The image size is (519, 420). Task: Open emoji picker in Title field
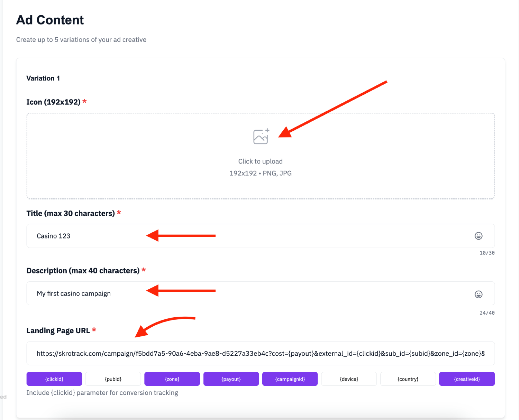click(479, 236)
